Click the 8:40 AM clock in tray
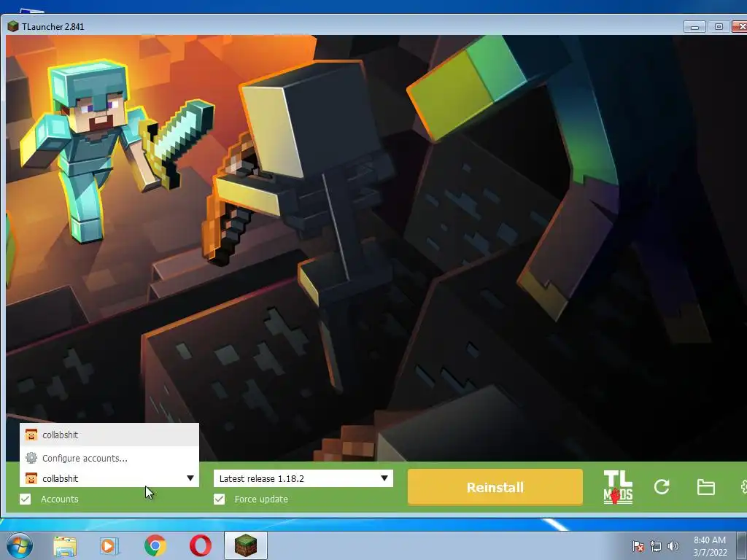 tap(709, 540)
